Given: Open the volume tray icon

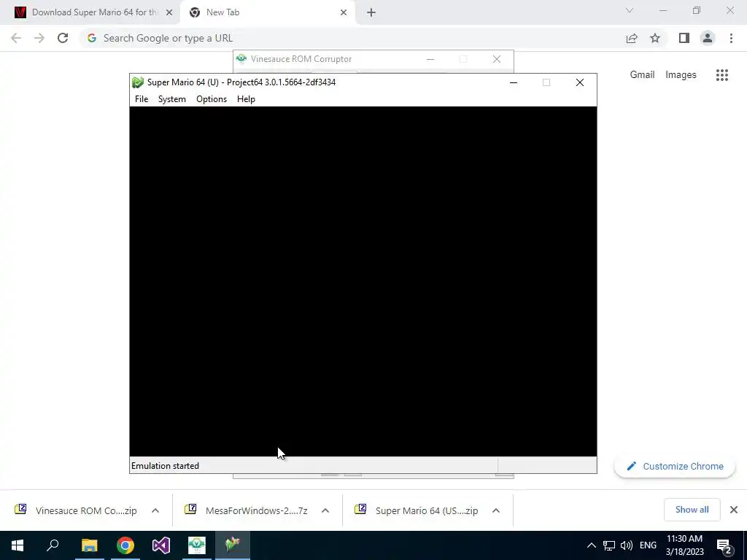Looking at the screenshot, I should pos(627,545).
